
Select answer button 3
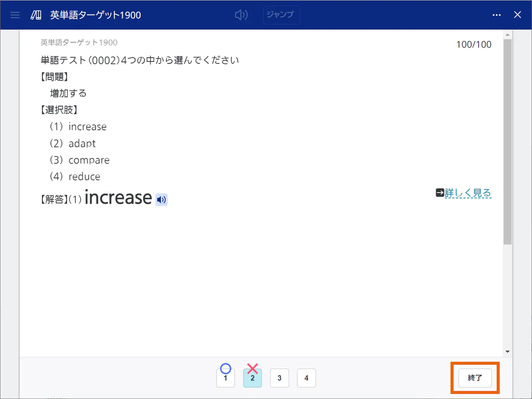click(279, 378)
